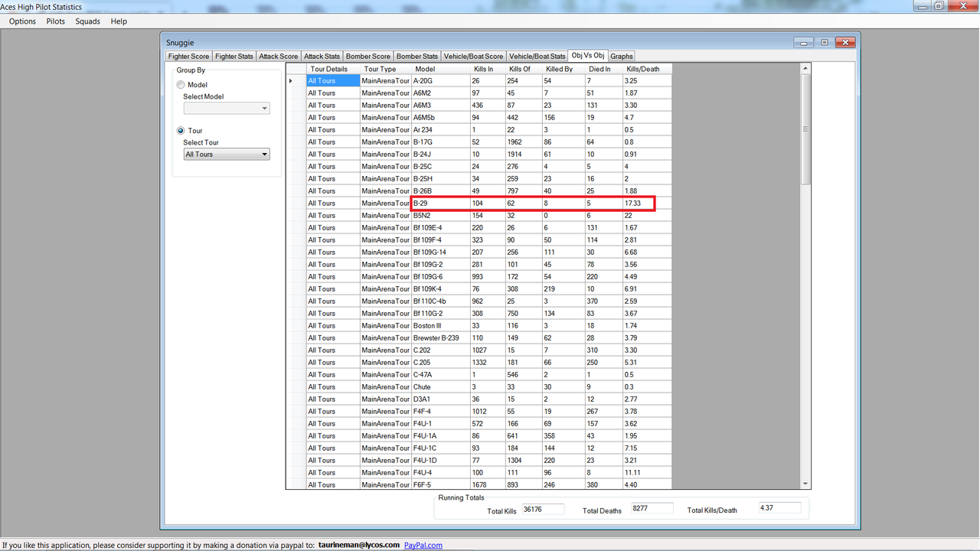Select the Bf 110C-4b model cell

440,301
